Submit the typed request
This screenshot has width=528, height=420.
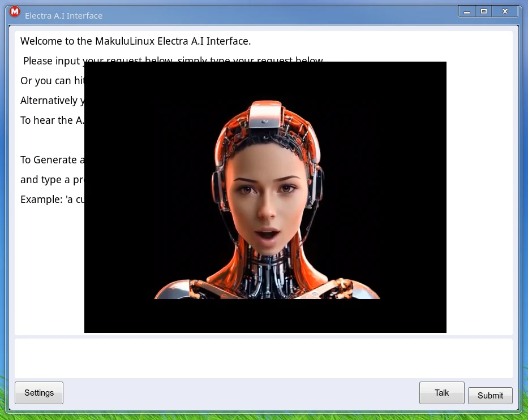click(490, 396)
